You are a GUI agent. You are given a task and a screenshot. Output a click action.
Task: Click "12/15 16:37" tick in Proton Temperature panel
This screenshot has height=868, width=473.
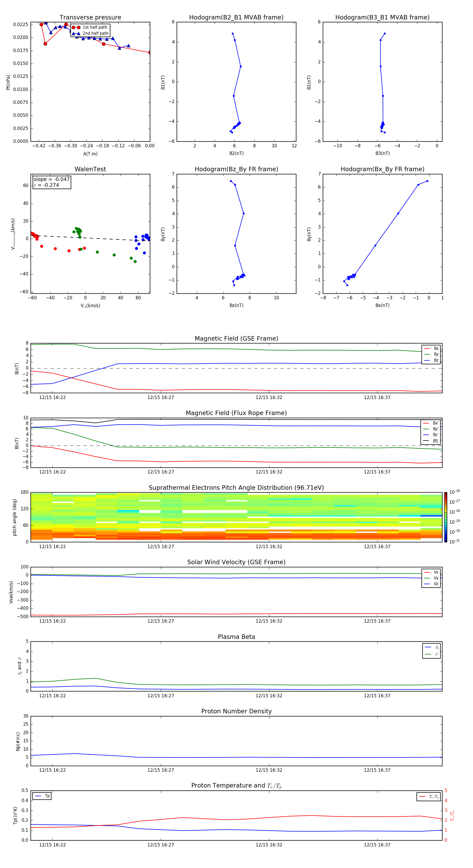[x=377, y=845]
